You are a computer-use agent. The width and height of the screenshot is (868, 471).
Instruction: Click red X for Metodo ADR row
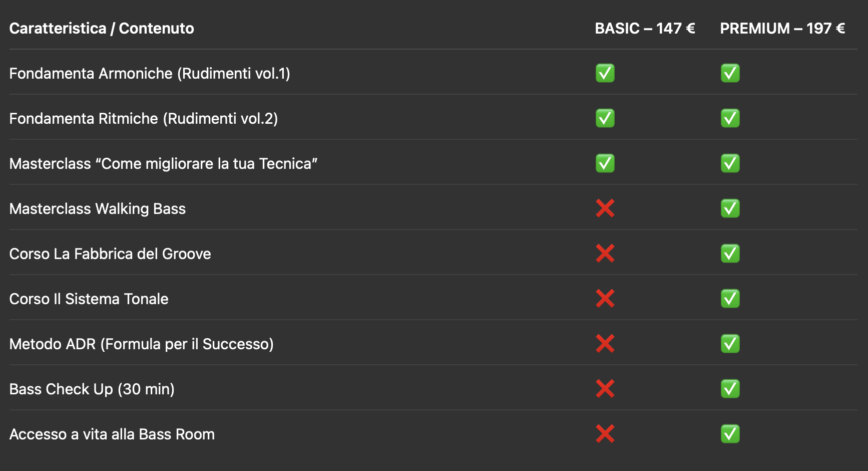pyautogui.click(x=605, y=344)
